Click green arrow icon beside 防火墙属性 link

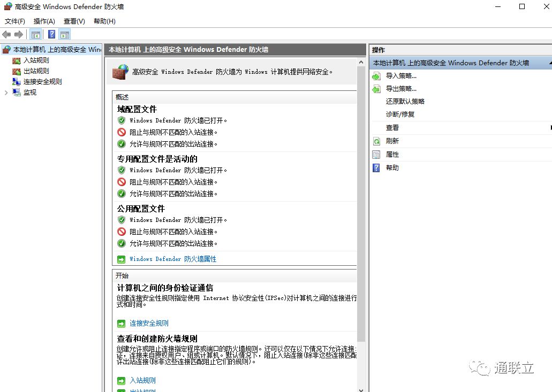pyautogui.click(x=121, y=259)
